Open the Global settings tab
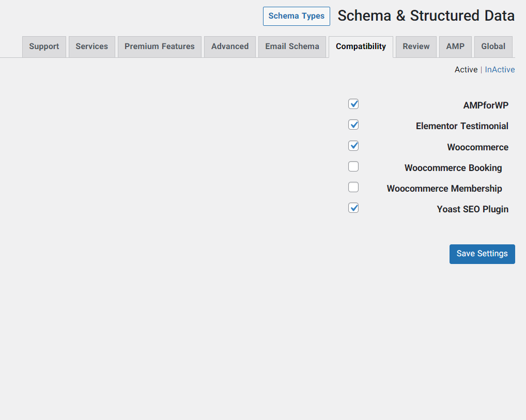This screenshot has height=420, width=526. tap(493, 46)
